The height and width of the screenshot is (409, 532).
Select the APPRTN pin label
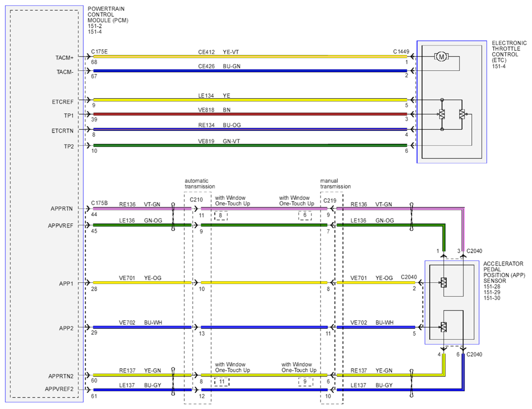[x=62, y=209]
